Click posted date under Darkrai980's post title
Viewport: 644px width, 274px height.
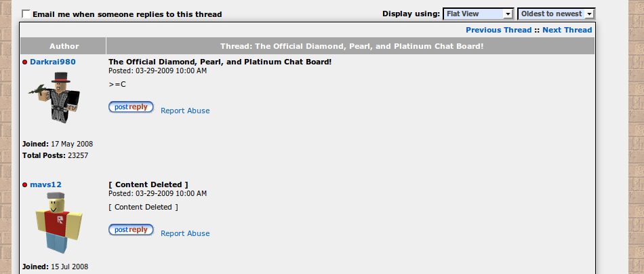158,71
